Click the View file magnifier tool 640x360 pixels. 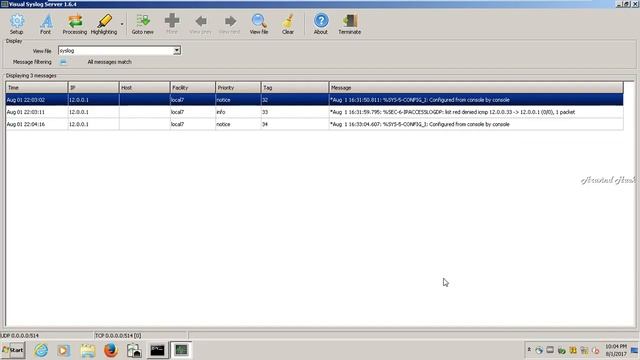pos(259,24)
